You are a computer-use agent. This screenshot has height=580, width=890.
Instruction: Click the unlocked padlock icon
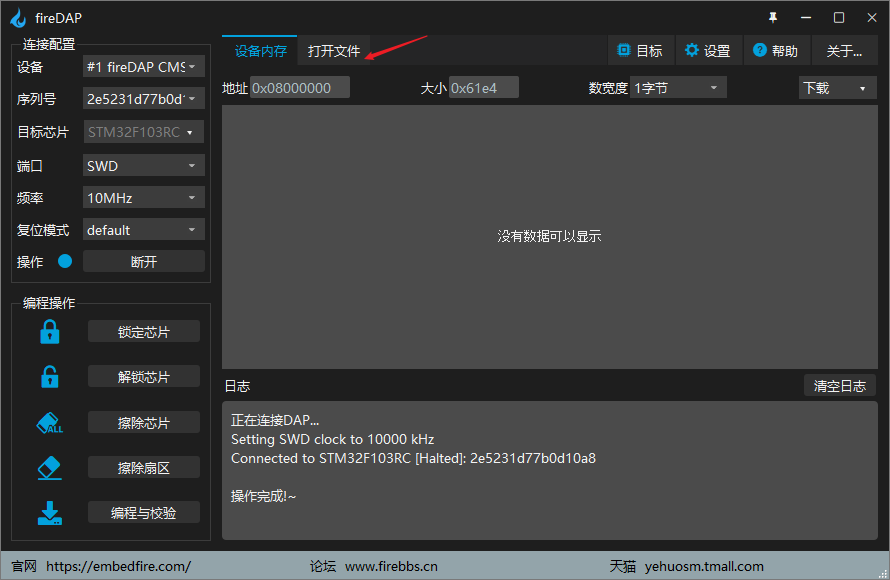click(49, 377)
